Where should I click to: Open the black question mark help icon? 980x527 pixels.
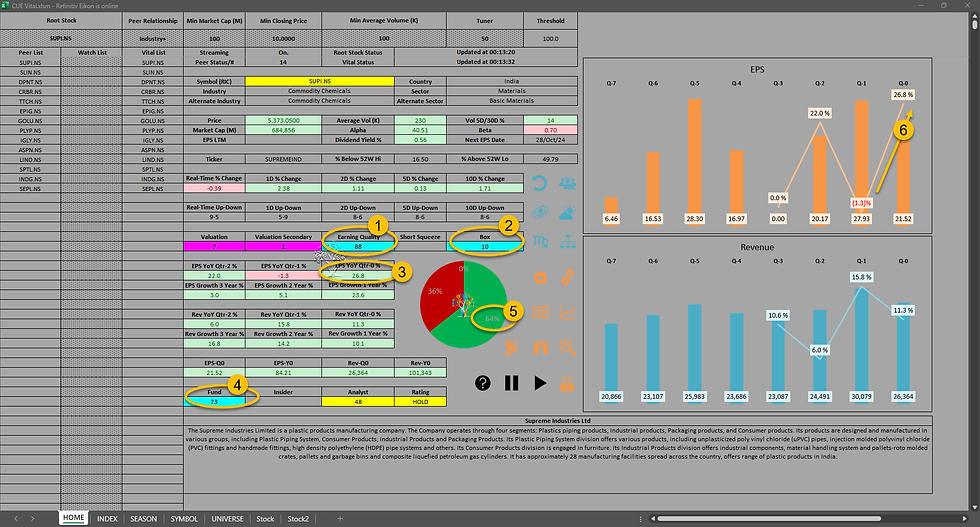[x=482, y=383]
